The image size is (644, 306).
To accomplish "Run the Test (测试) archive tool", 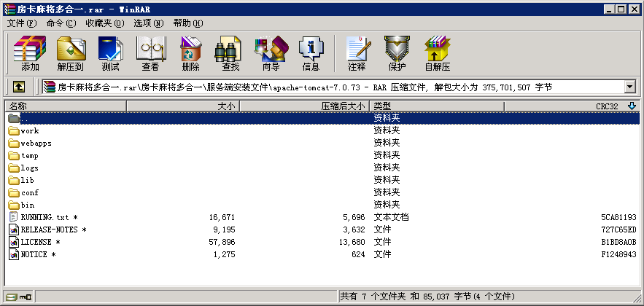I will coord(110,53).
